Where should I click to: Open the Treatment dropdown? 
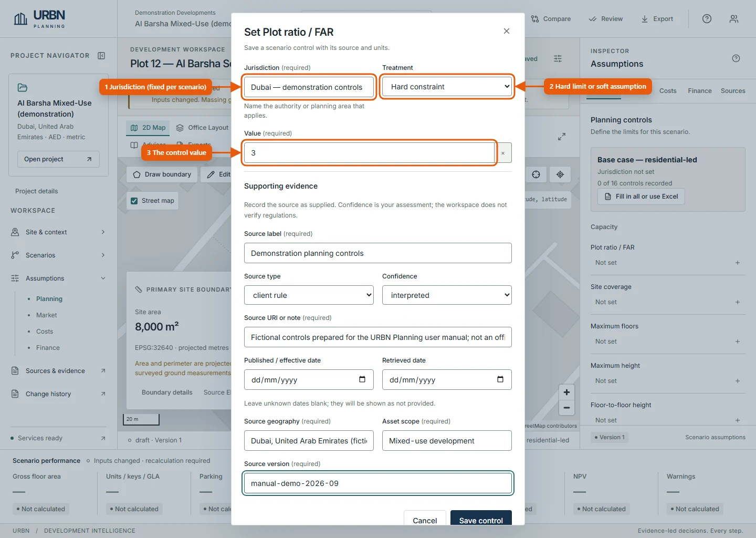coord(447,87)
